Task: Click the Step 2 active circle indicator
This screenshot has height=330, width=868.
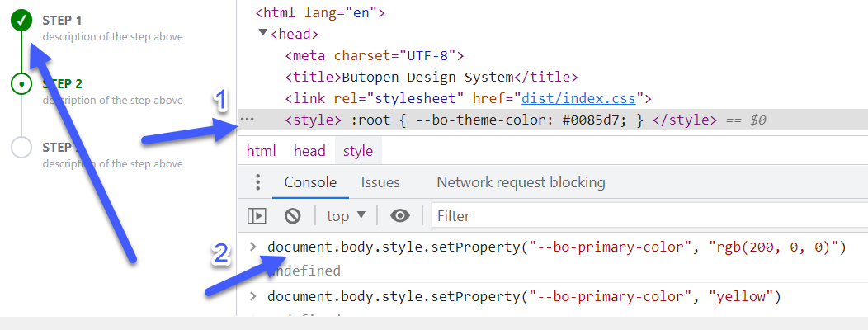Action: (21, 83)
